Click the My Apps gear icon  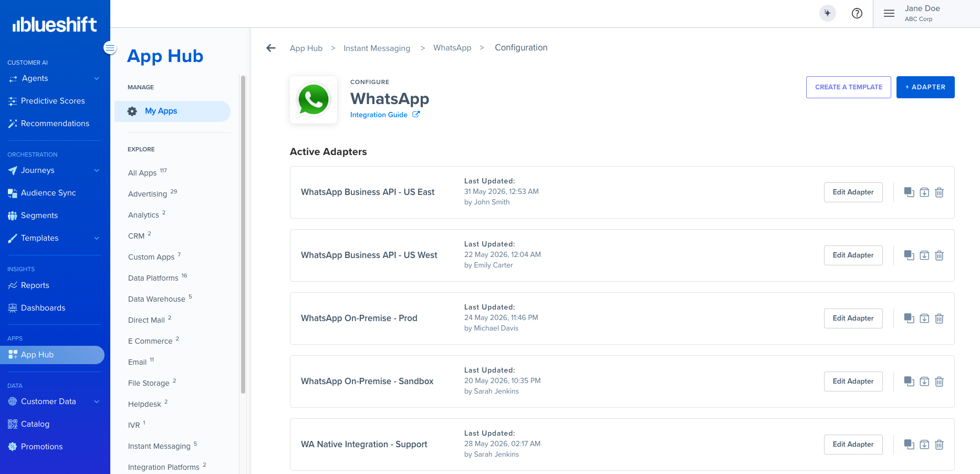(x=132, y=111)
